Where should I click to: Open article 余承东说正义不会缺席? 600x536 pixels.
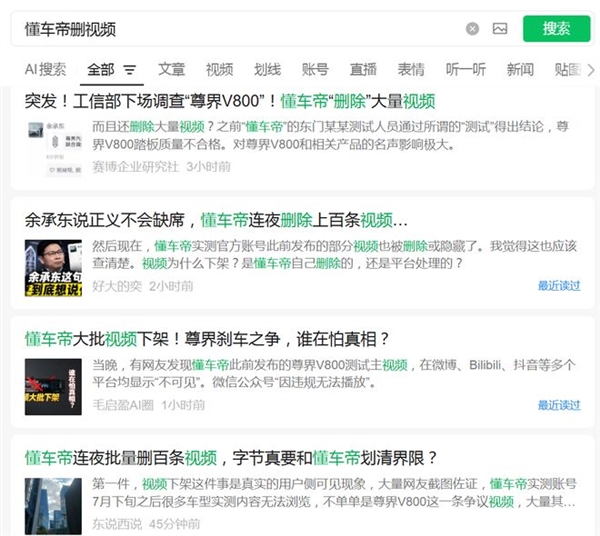tap(216, 220)
